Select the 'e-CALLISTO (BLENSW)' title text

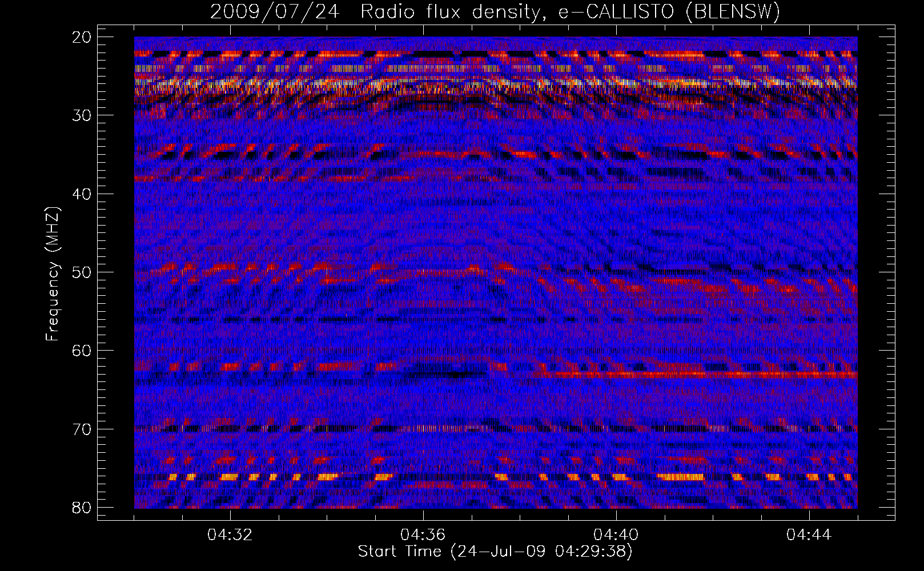669,12
